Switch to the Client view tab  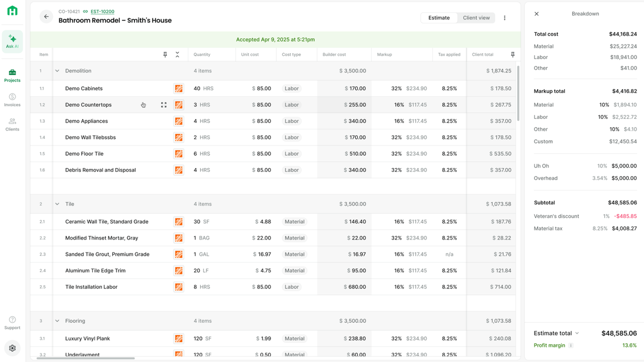(x=477, y=18)
